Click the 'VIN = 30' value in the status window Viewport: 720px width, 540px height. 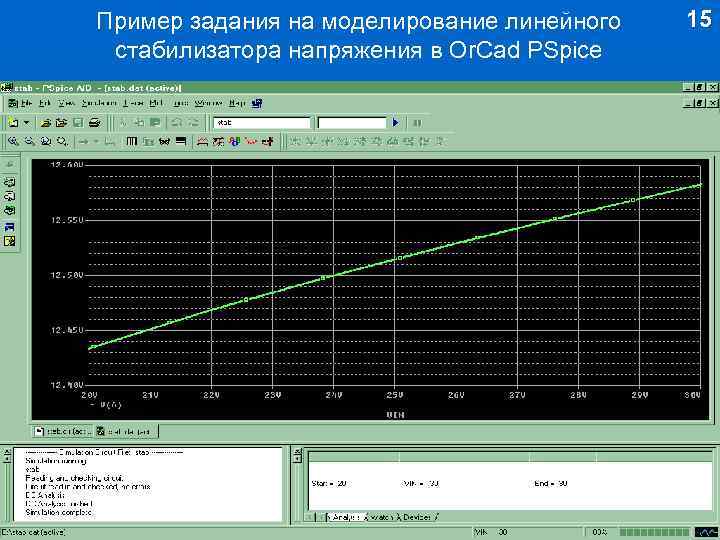pos(420,484)
